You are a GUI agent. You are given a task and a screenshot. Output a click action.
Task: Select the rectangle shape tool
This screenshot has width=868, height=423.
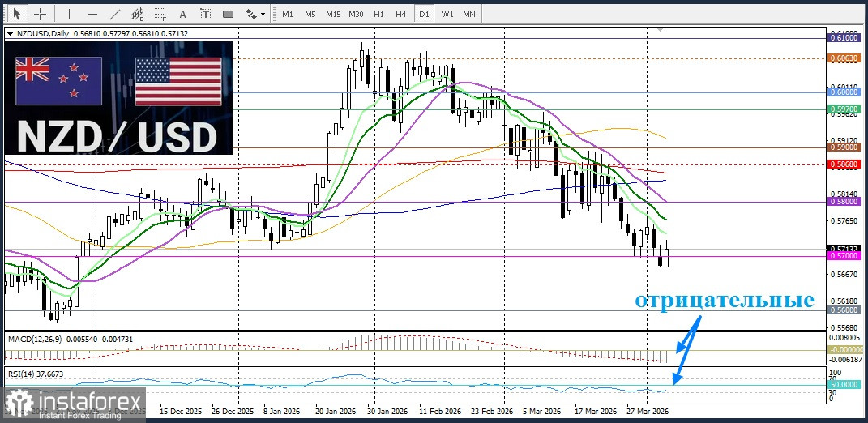click(x=228, y=14)
